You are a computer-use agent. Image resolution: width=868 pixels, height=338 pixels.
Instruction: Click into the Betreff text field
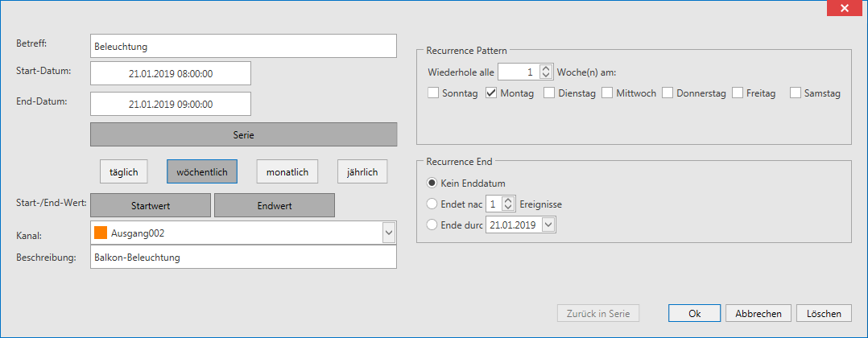point(243,46)
